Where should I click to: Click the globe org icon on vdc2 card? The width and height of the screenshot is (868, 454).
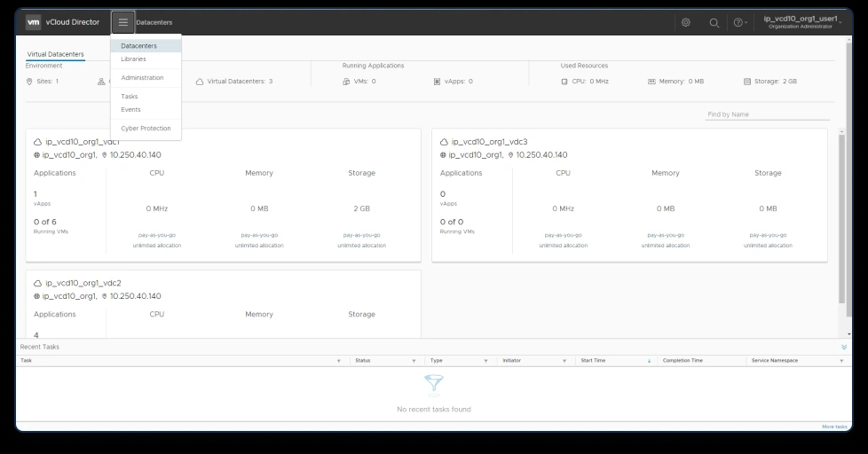tap(36, 296)
